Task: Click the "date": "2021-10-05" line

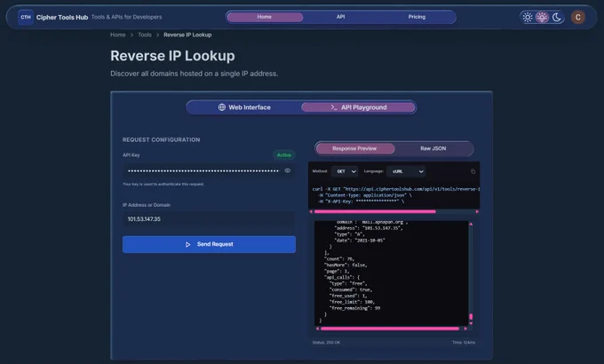Action: pyautogui.click(x=360, y=241)
